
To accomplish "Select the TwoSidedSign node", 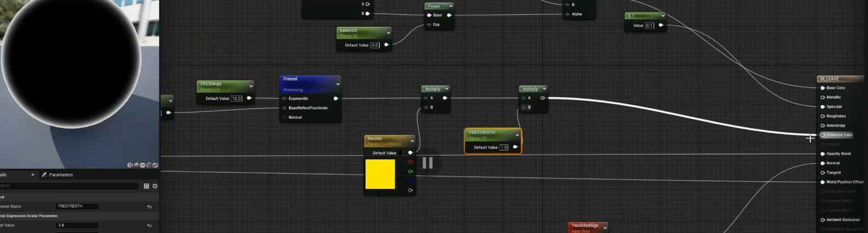I will [x=585, y=226].
